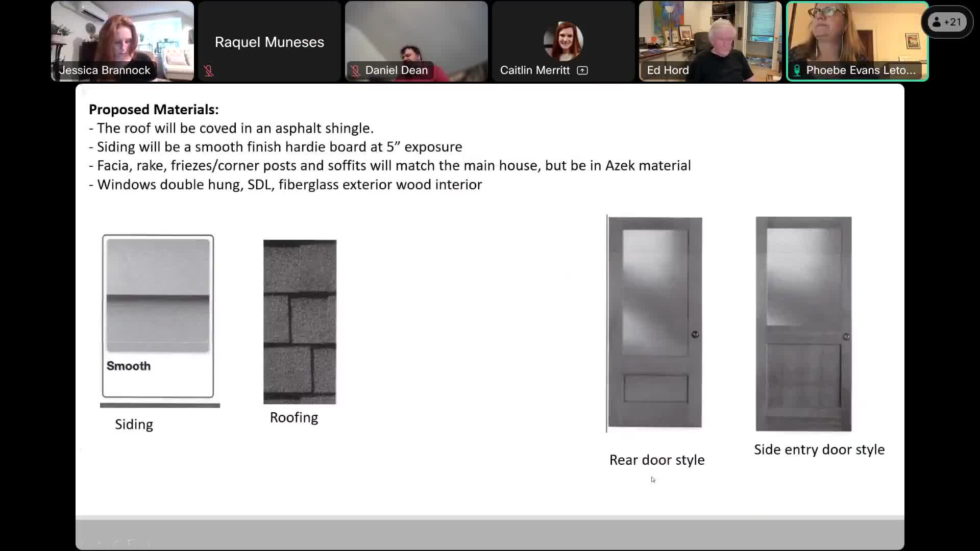The image size is (980, 551).
Task: Click the Raquel Muneses name tile
Action: click(269, 42)
